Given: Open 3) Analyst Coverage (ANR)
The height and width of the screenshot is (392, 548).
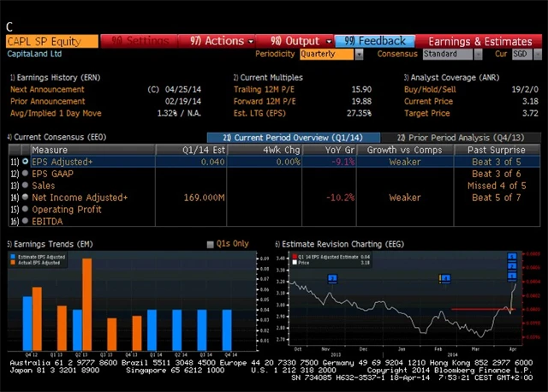Looking at the screenshot, I should (451, 78).
